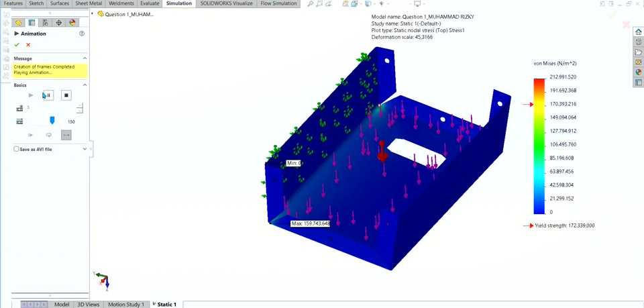Switch to the PropertyManager tab icon
The height and width of the screenshot is (308, 644).
pyautogui.click(x=32, y=23)
